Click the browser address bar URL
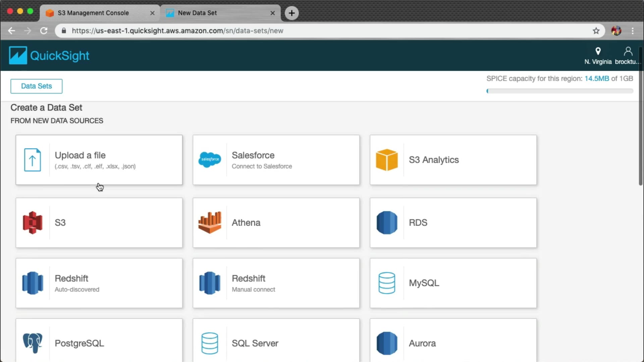This screenshot has height=362, width=644. (x=177, y=31)
